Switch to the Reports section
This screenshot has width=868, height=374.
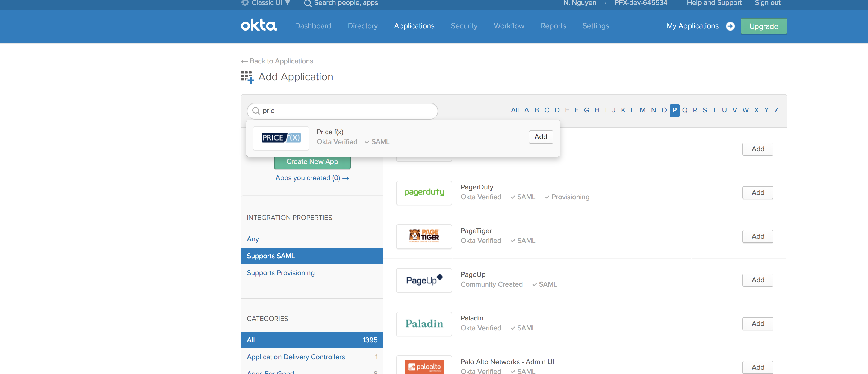tap(553, 26)
